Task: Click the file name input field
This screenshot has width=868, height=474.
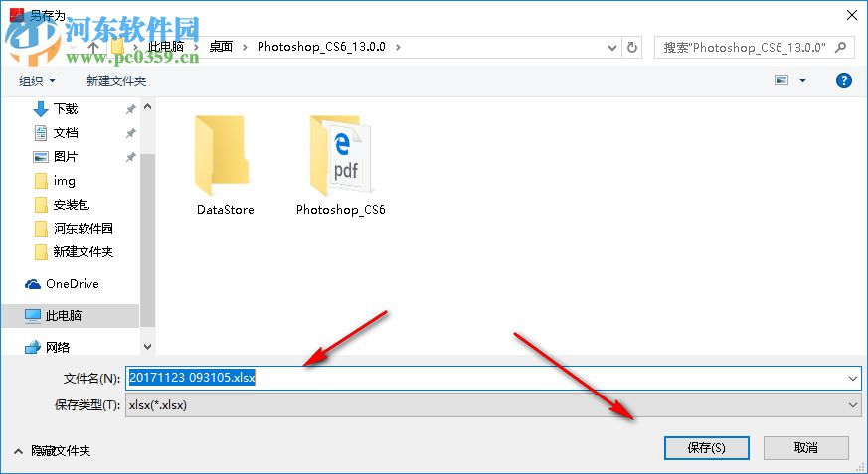Action: click(x=493, y=378)
